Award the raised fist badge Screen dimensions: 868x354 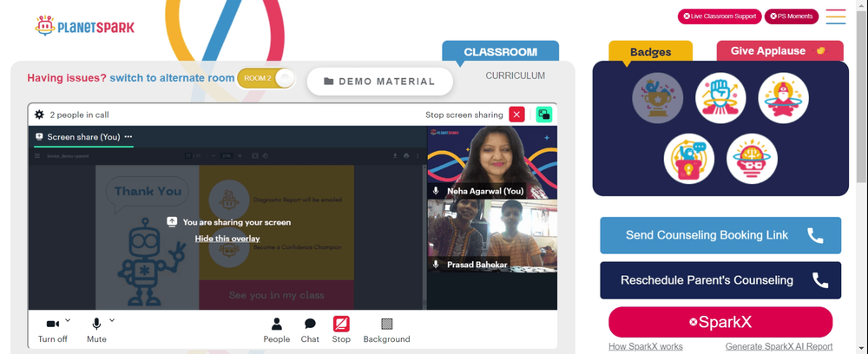click(720, 98)
